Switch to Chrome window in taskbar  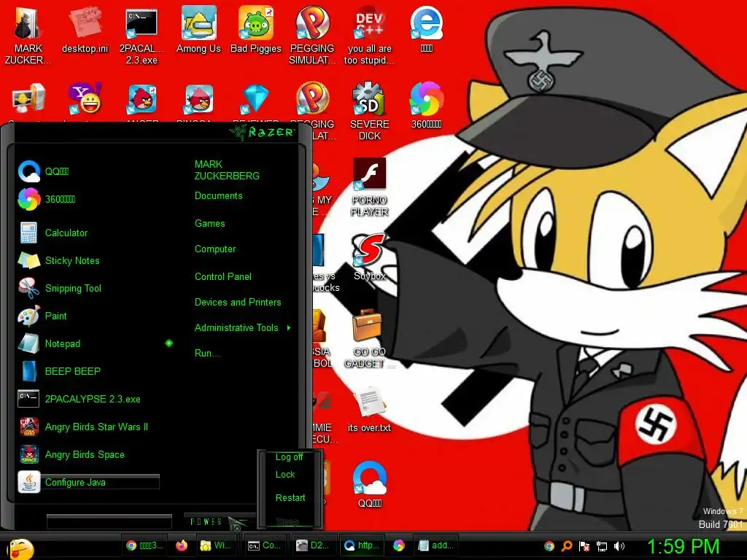[144, 545]
